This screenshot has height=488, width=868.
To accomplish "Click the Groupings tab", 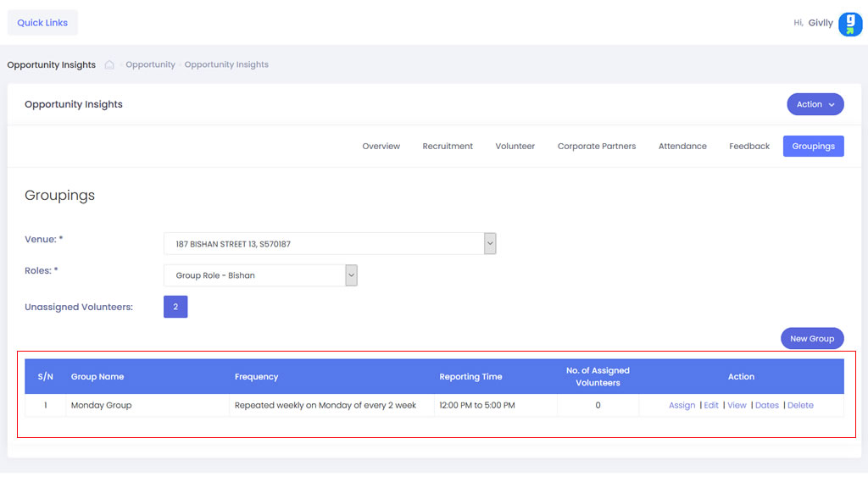I will 813,147.
